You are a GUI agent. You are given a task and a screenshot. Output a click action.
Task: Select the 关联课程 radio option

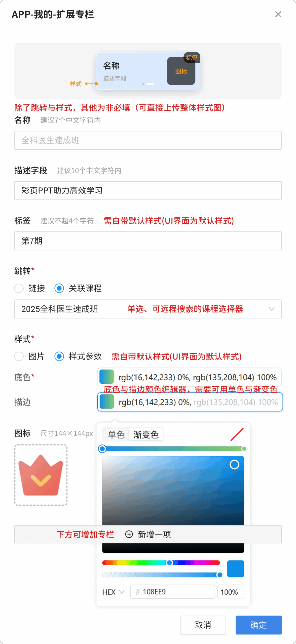(x=59, y=288)
